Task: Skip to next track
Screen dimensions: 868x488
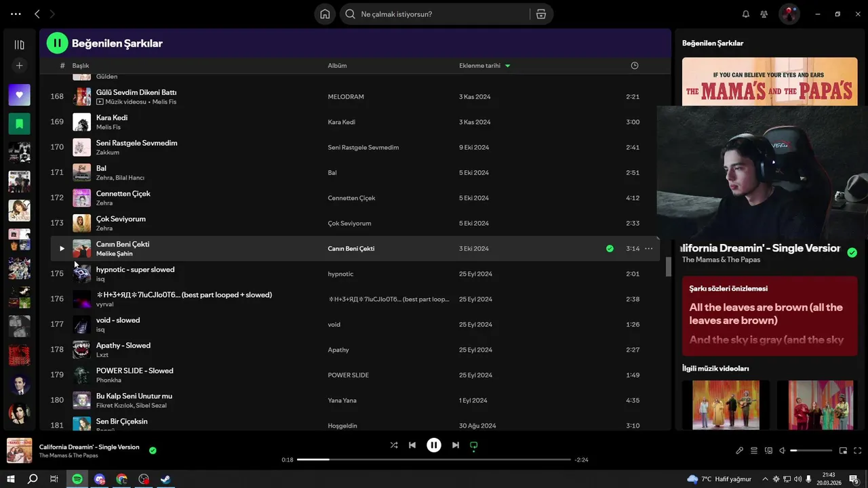Action: point(456,445)
